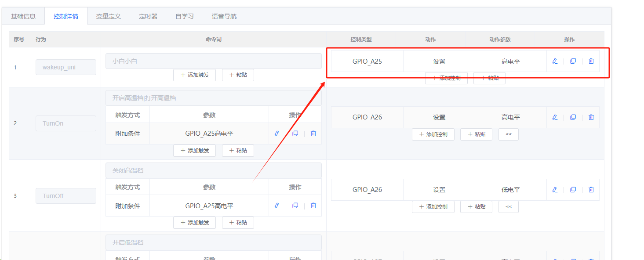The image size is (644, 260).
Task: Click 粘贴 beside 添加控制 in TurnOff row
Action: [476, 207]
